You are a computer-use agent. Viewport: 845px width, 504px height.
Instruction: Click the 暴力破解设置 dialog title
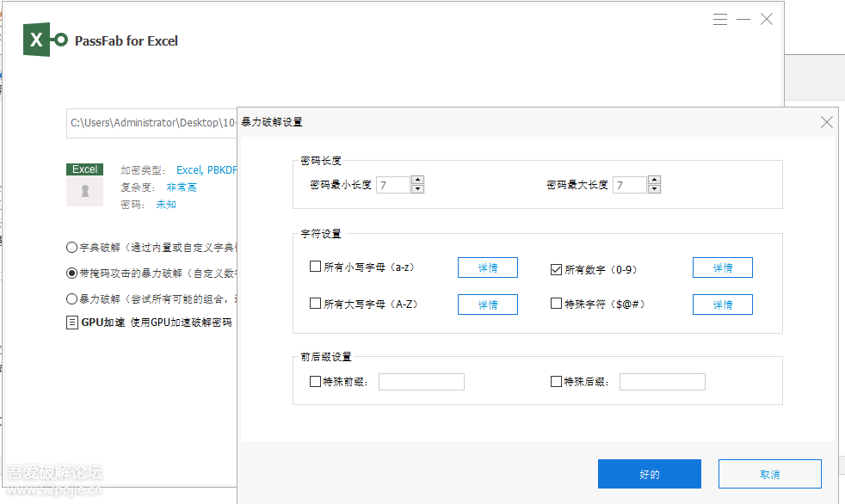[x=272, y=122]
